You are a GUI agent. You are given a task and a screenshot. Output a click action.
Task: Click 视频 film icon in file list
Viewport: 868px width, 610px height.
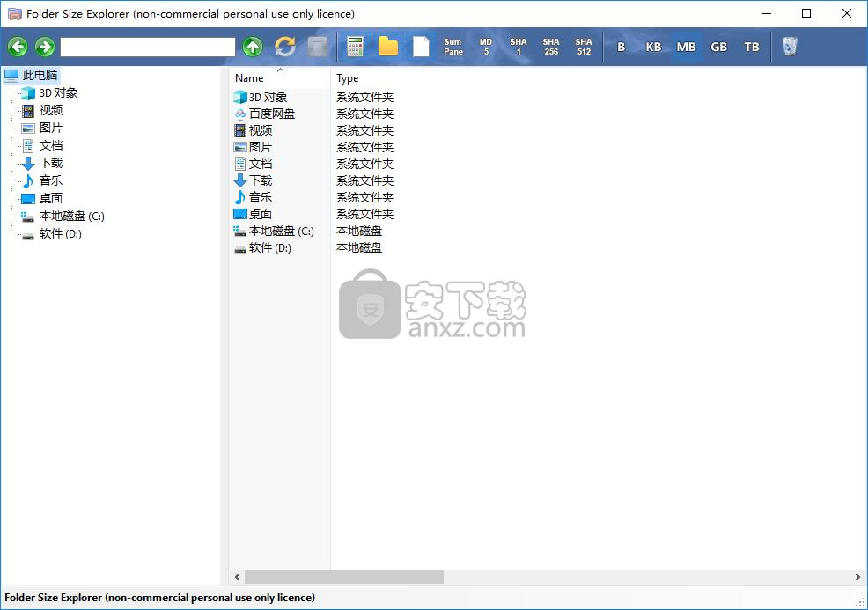click(x=239, y=130)
